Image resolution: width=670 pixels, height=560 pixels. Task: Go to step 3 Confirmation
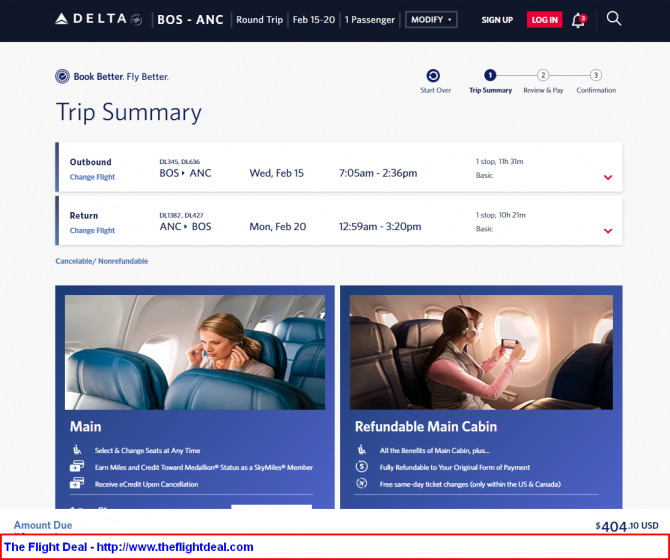tap(596, 81)
